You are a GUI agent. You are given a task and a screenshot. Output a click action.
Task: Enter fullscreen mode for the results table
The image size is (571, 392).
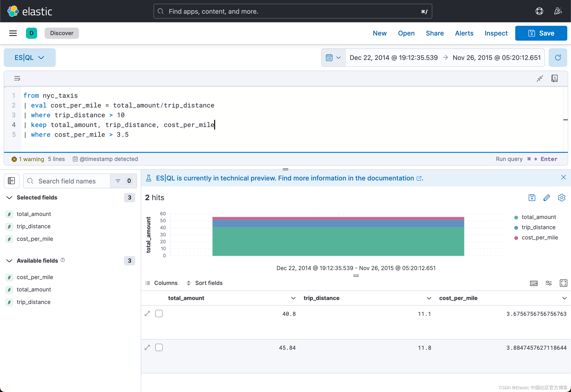[564, 283]
